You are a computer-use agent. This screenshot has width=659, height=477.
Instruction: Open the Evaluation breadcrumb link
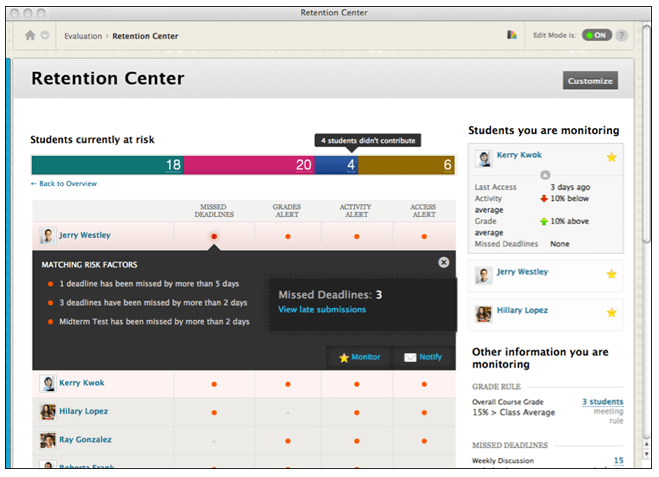click(x=83, y=36)
